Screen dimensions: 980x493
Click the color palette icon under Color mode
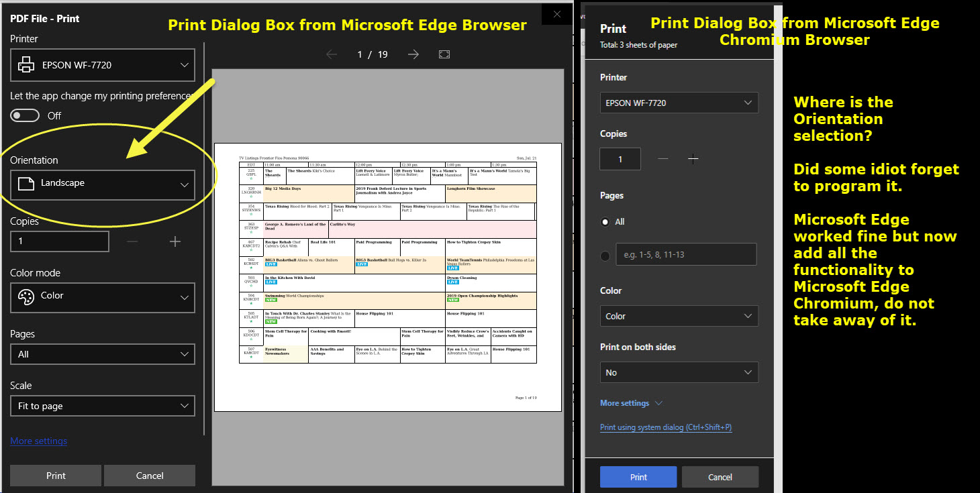click(28, 297)
